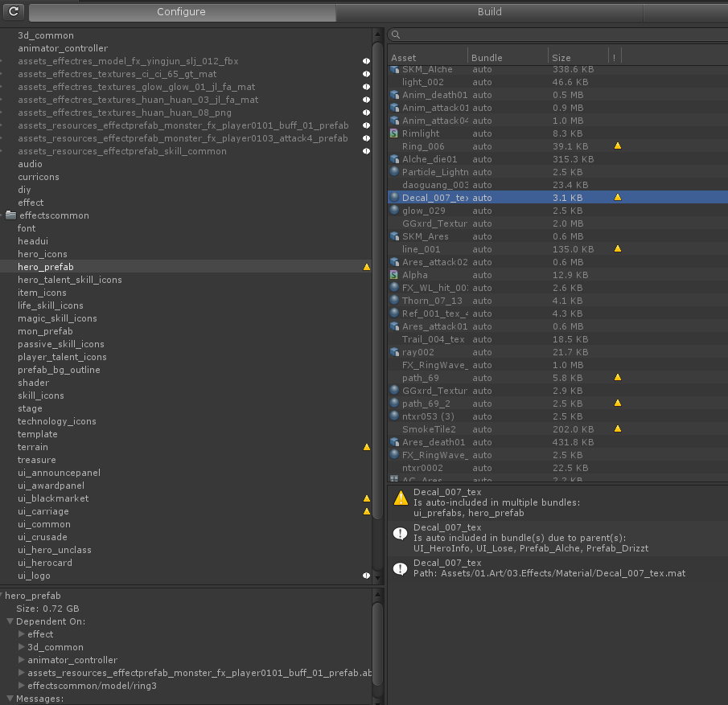Image resolution: width=728 pixels, height=705 pixels.
Task: Click the info icon on ui_logo bundle
Action: point(366,576)
